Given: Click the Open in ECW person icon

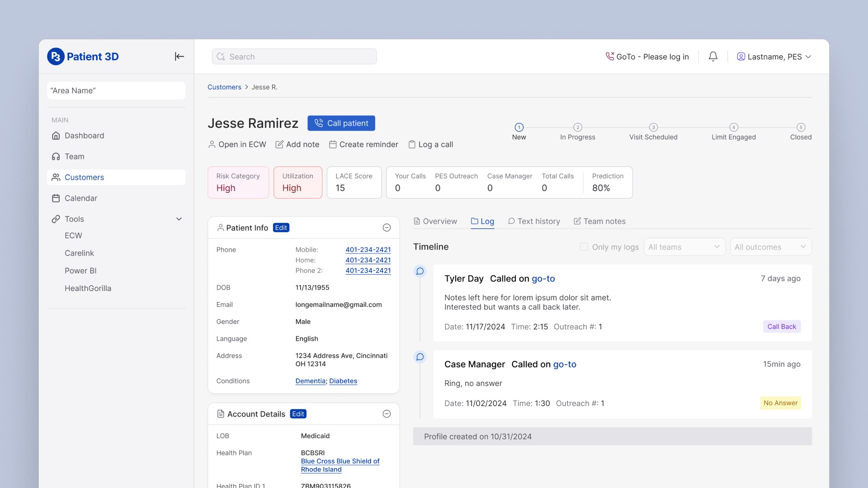Looking at the screenshot, I should [212, 144].
